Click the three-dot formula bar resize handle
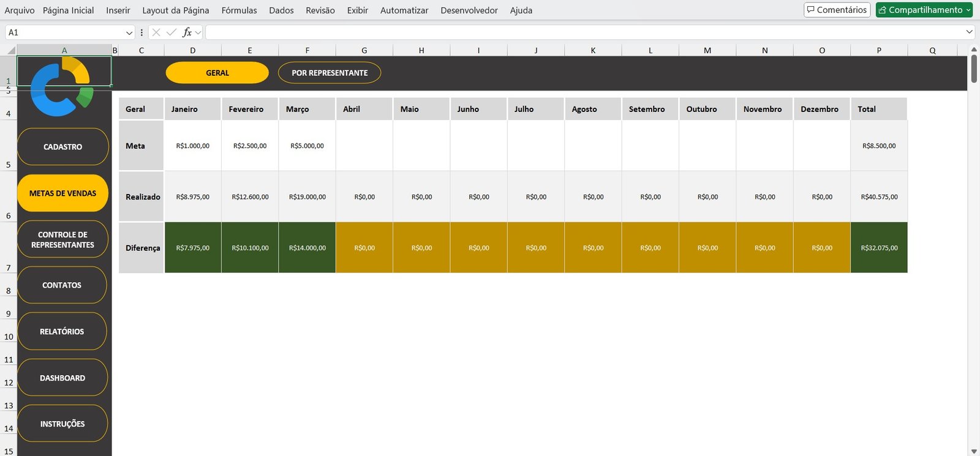 click(x=141, y=32)
